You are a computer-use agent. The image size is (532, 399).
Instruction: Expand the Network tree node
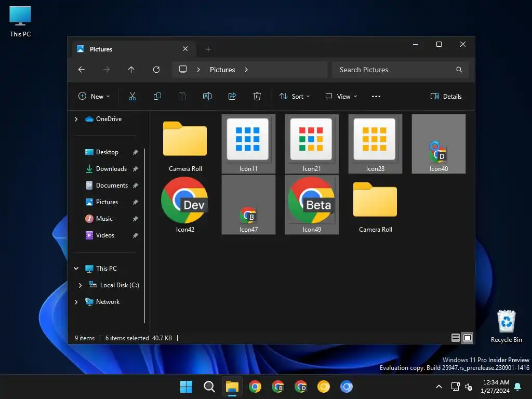click(76, 302)
